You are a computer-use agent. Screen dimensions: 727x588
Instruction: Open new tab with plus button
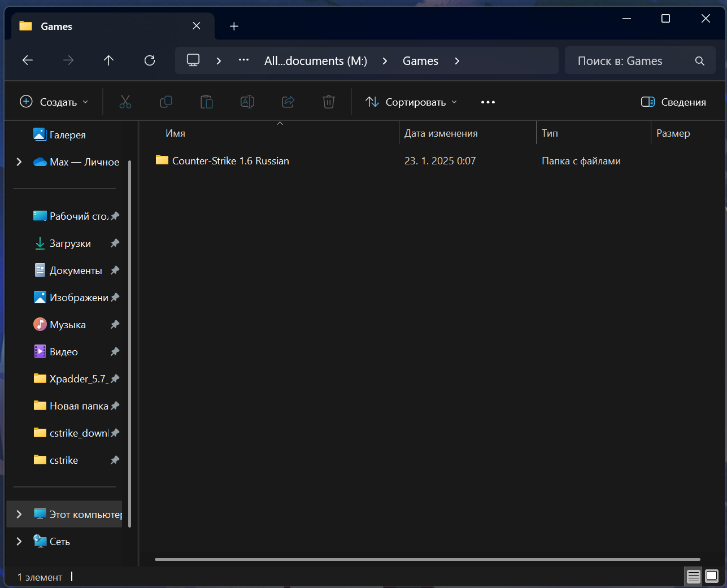pos(234,27)
